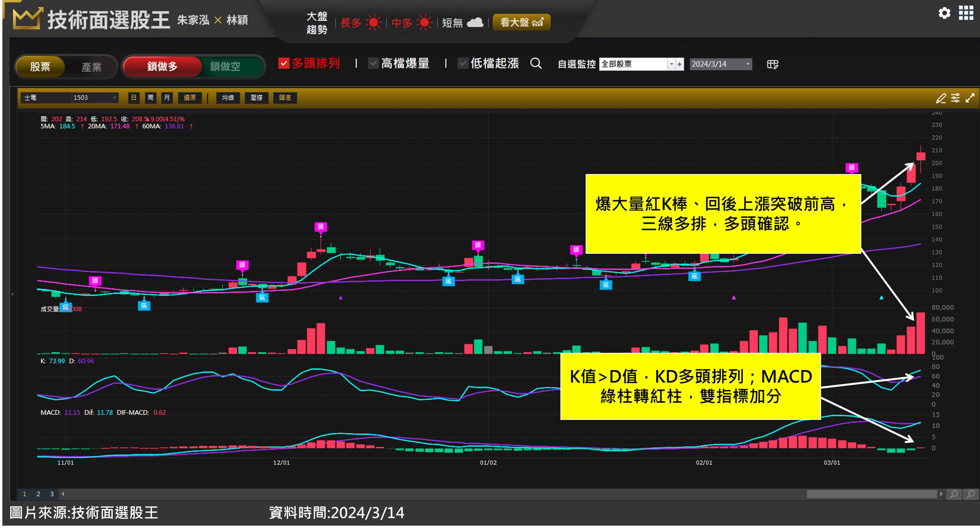
Task: Click the Dif value 11.78
Action: point(105,412)
